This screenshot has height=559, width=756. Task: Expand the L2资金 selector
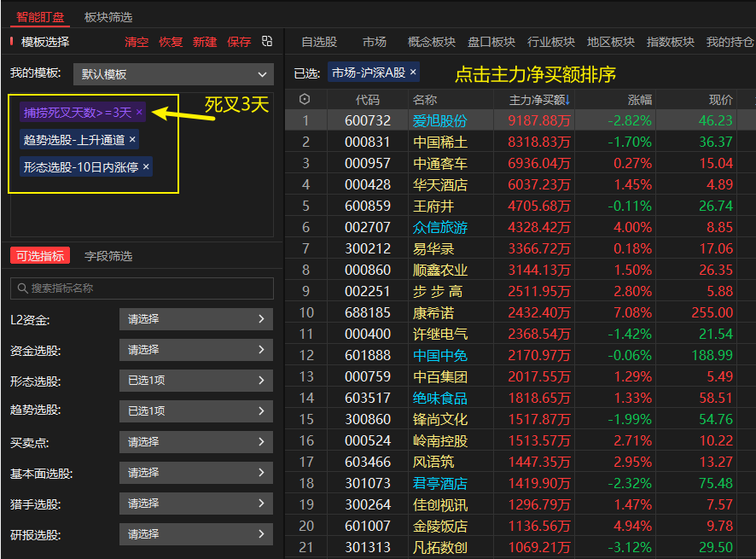(x=196, y=319)
